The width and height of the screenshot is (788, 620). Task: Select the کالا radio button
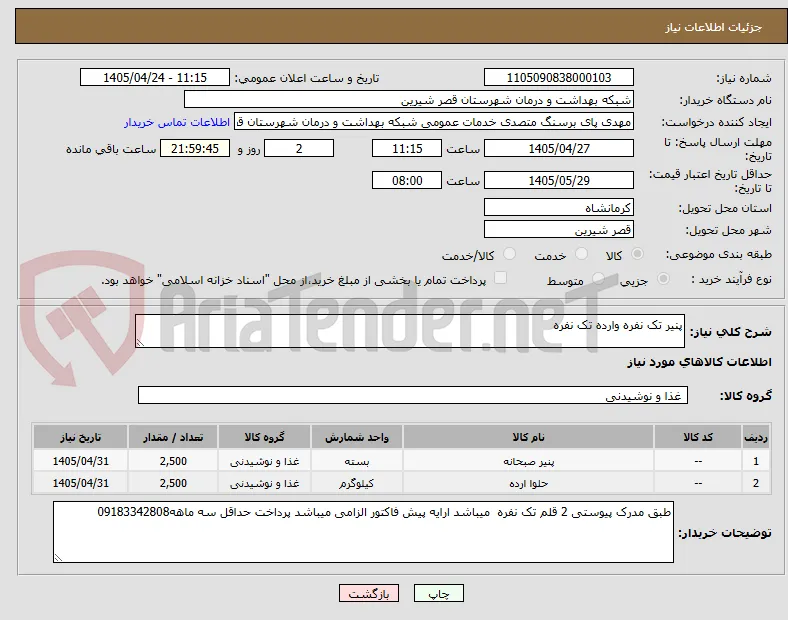click(x=637, y=254)
